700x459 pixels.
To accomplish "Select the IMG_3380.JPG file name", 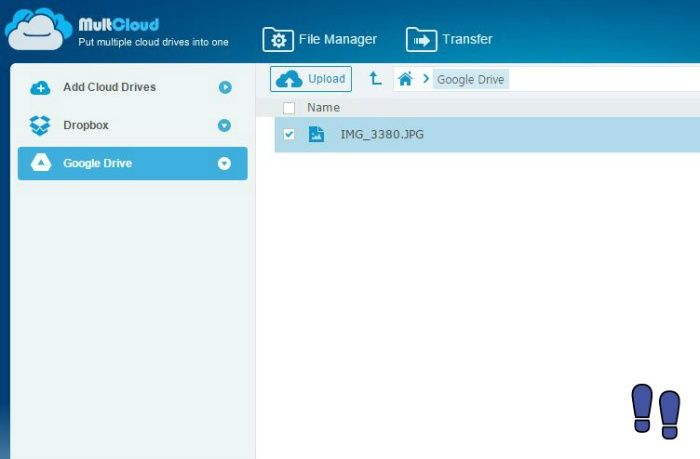I will (382, 134).
